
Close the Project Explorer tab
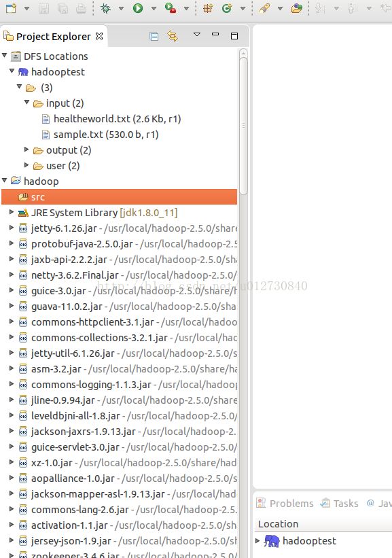point(99,36)
